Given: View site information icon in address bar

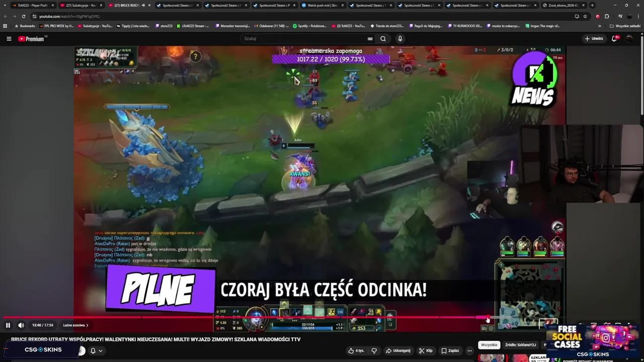Looking at the screenshot, I should (x=35, y=16).
